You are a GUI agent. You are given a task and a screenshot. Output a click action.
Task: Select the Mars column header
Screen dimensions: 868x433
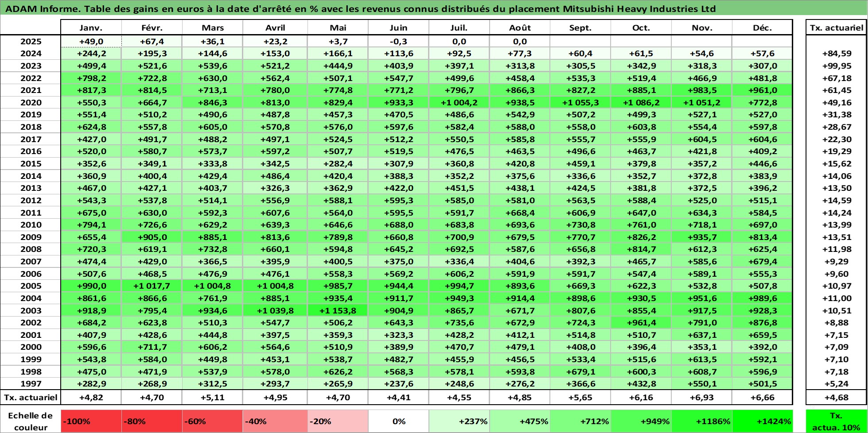212,27
